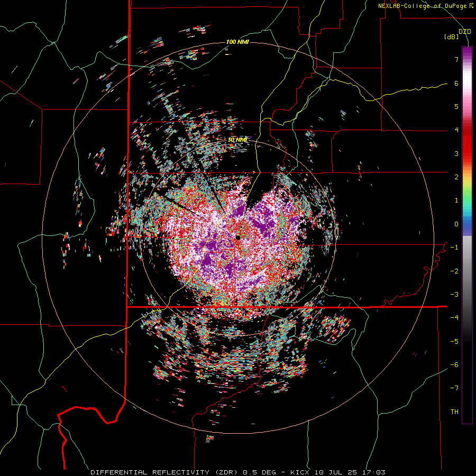
Task: Click the -3 value on color scale
Action: coord(454,295)
